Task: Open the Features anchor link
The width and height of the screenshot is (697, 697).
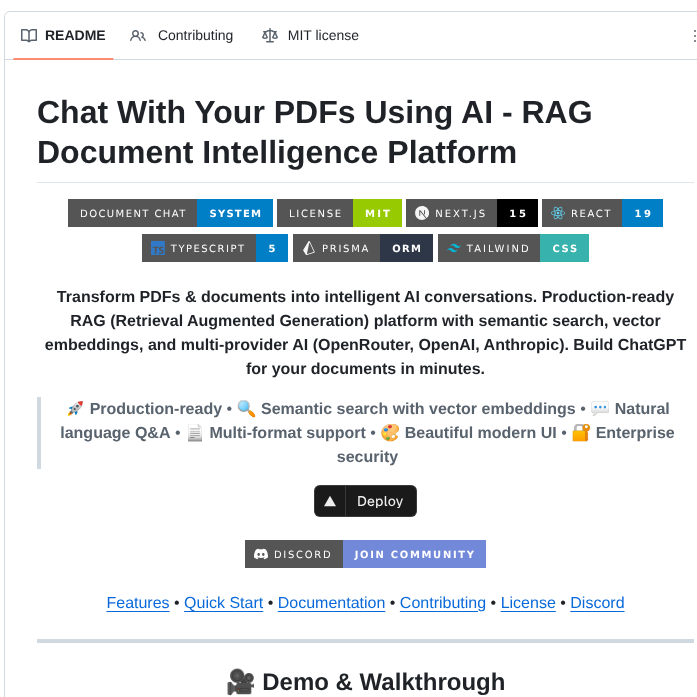Action: 138,603
